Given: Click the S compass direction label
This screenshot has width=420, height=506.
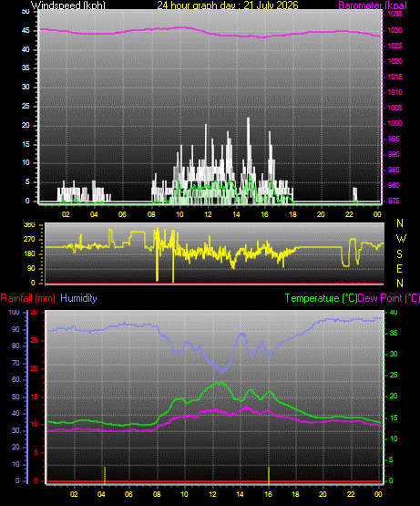Looking at the screenshot, I should click(399, 254).
